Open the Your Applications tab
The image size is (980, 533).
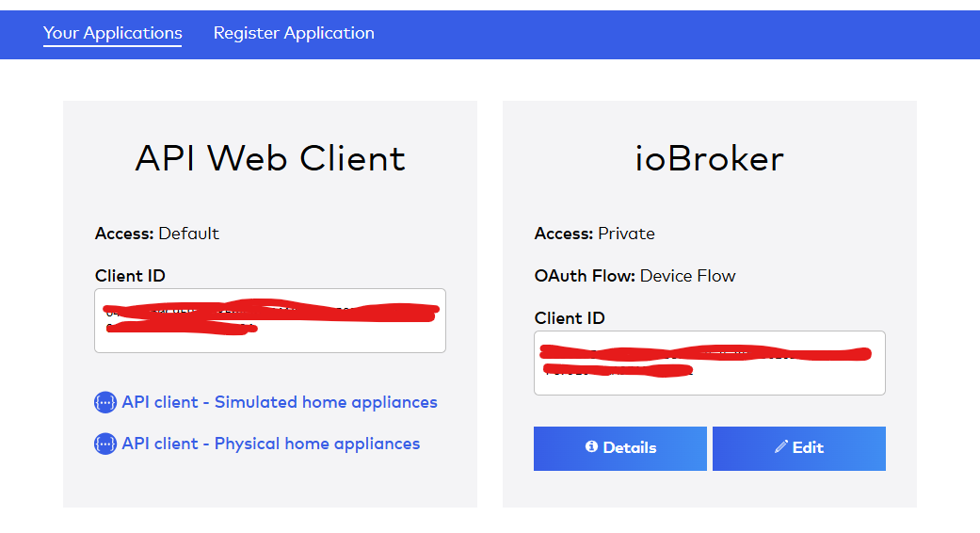[113, 33]
